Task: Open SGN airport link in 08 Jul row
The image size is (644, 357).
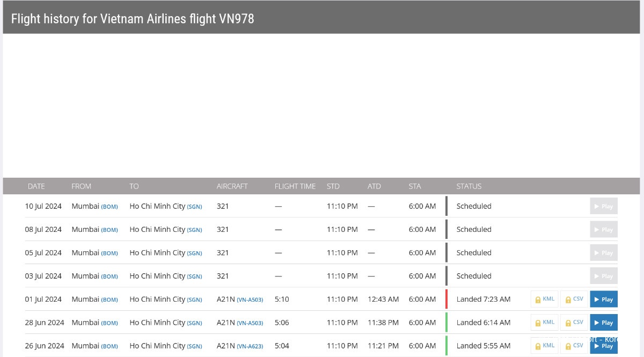Action: [194, 230]
